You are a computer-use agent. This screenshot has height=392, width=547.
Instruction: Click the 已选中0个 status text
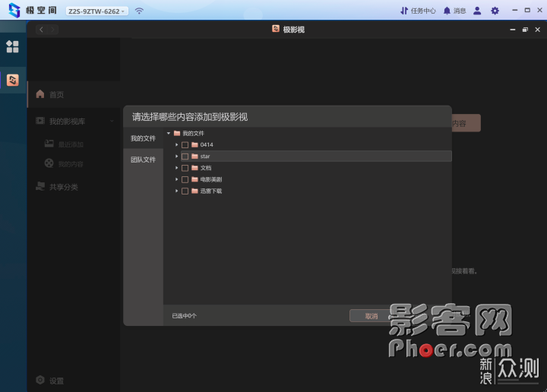pyautogui.click(x=184, y=316)
